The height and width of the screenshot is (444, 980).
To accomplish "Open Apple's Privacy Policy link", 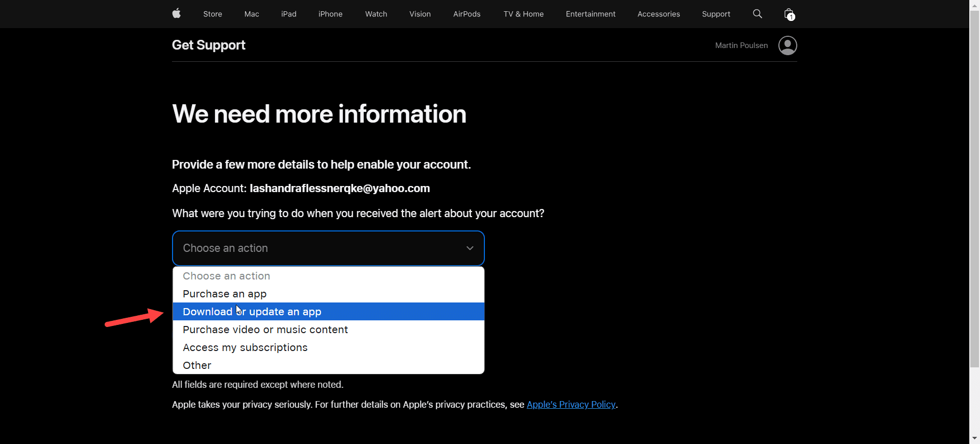I will click(x=571, y=405).
